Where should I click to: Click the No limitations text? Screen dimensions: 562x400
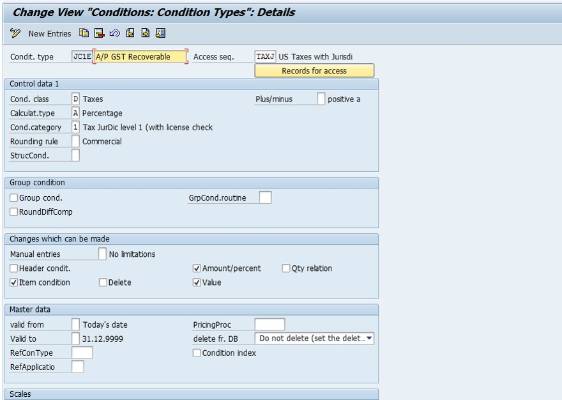point(132,254)
